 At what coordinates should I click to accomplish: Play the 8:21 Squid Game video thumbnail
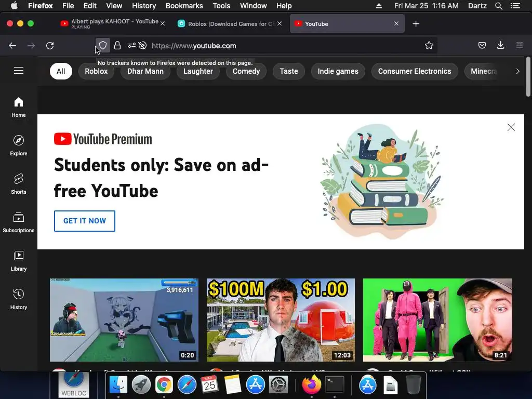437,320
